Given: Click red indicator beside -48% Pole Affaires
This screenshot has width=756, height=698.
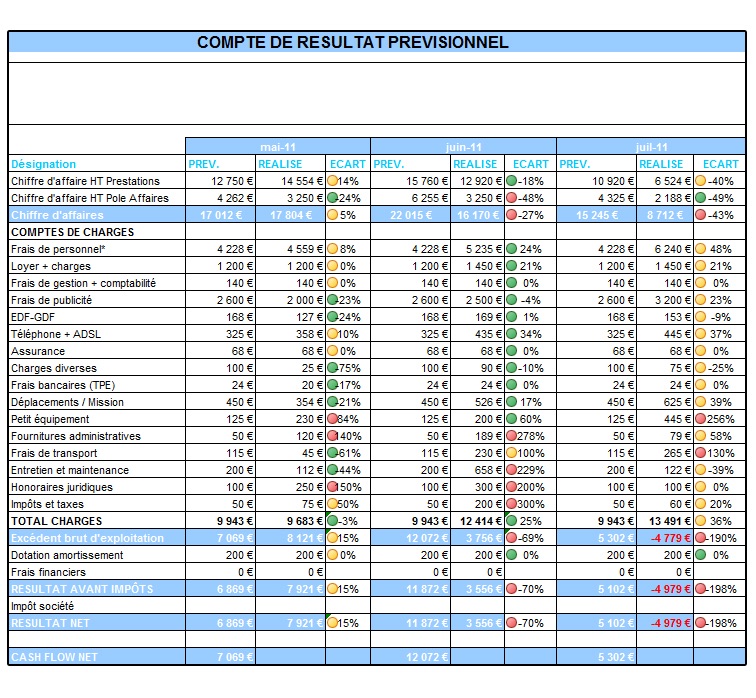Looking at the screenshot, I should pos(512,198).
